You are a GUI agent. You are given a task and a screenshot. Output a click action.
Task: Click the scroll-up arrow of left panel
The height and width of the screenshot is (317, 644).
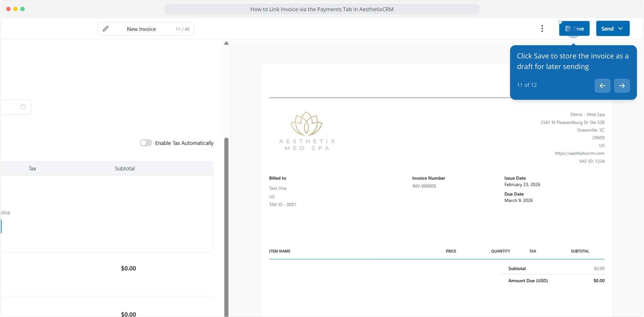click(x=226, y=43)
